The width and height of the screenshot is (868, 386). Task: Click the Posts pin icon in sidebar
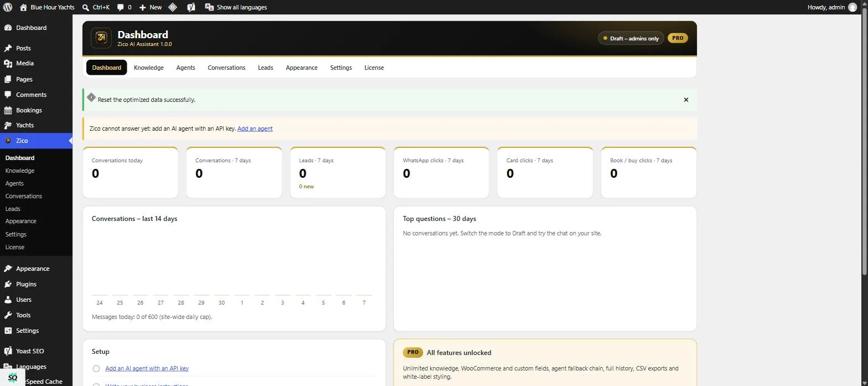point(8,48)
